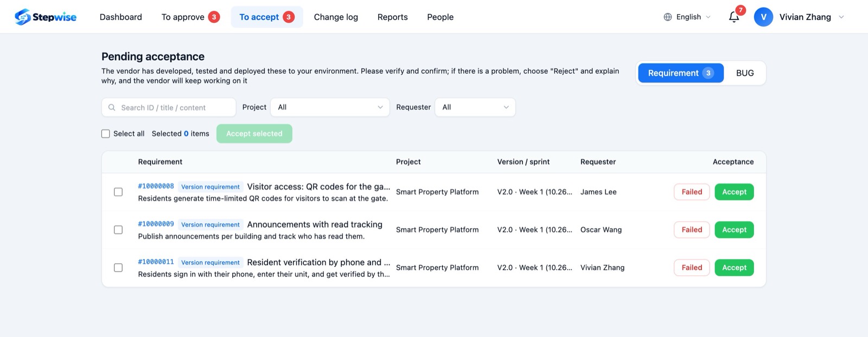Screen dimensions: 868x337
Task: Click the user name Vivian Zhang in header
Action: coord(805,17)
